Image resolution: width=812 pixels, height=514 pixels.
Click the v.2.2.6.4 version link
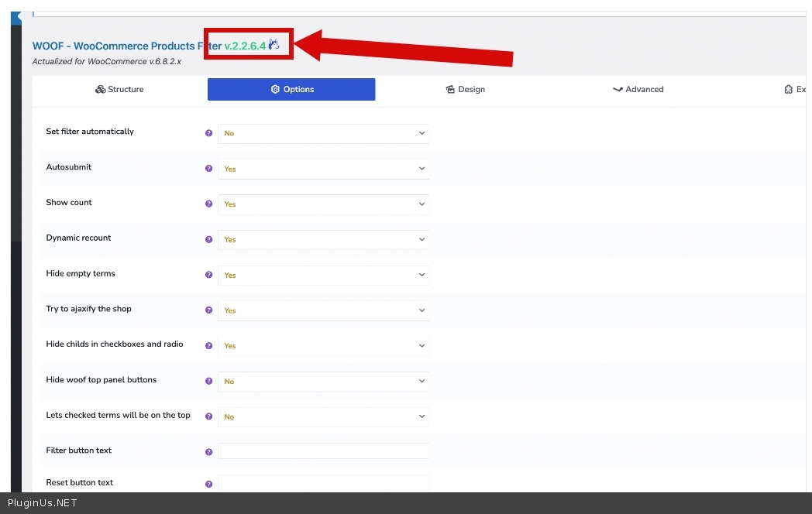245,46
